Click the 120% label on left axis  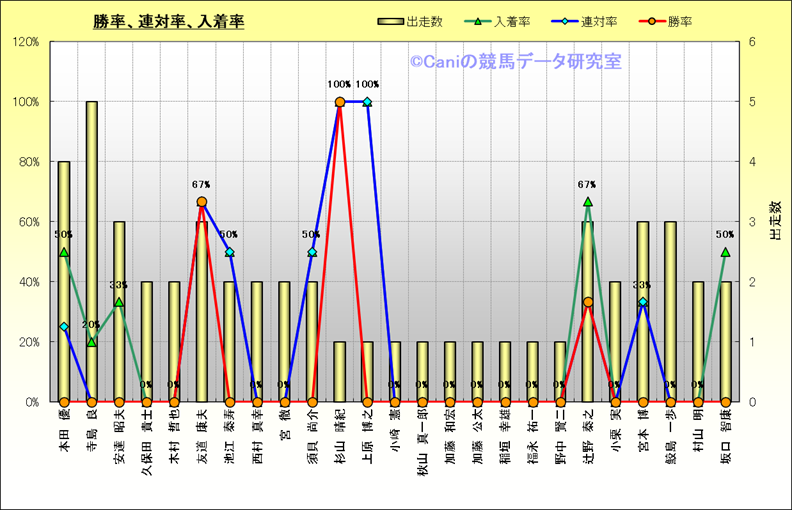pyautogui.click(x=26, y=42)
